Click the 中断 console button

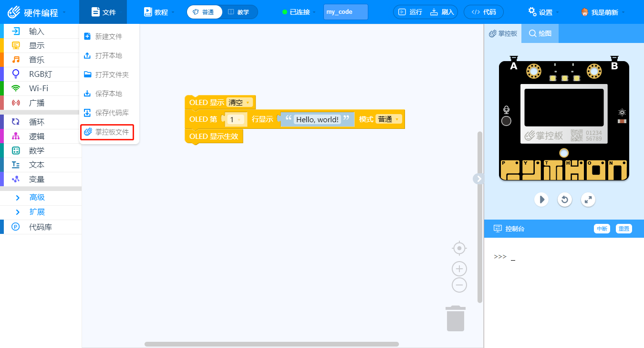[602, 229]
